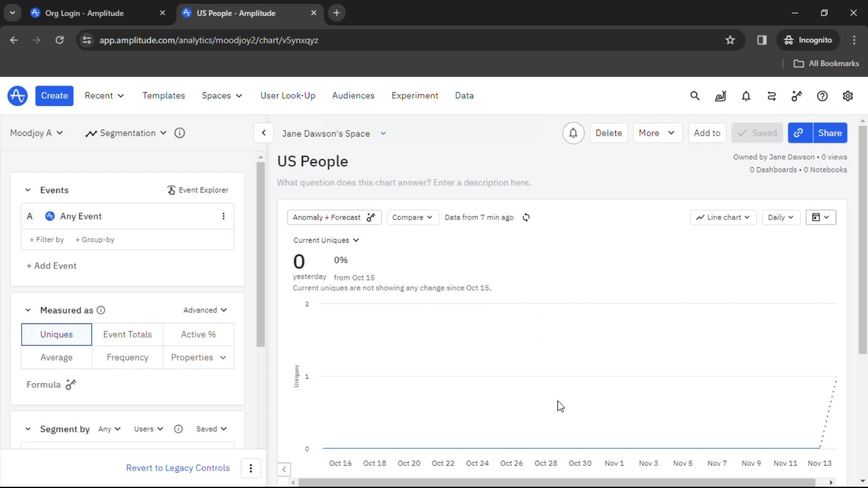
Task: Select the Average measurement
Action: (x=57, y=357)
